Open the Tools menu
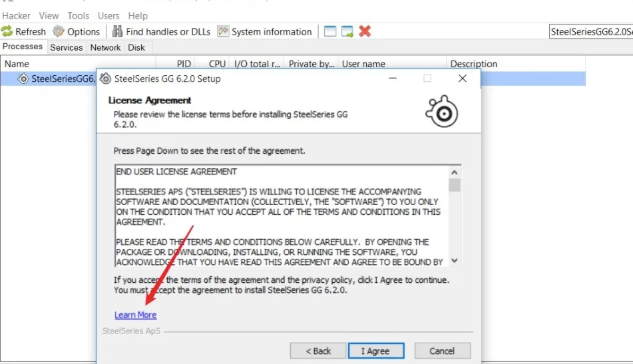The height and width of the screenshot is (364, 633). tap(78, 16)
